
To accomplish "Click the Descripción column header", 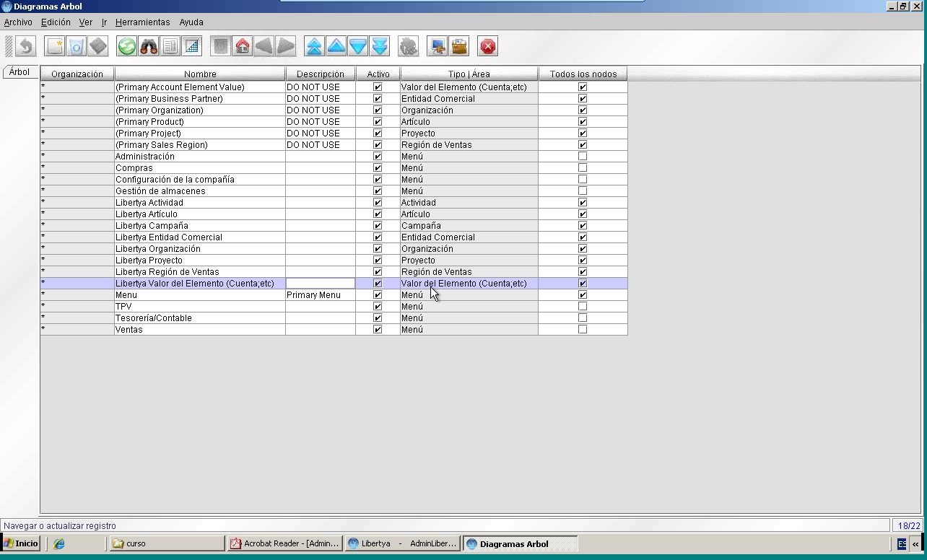I will click(x=321, y=74).
